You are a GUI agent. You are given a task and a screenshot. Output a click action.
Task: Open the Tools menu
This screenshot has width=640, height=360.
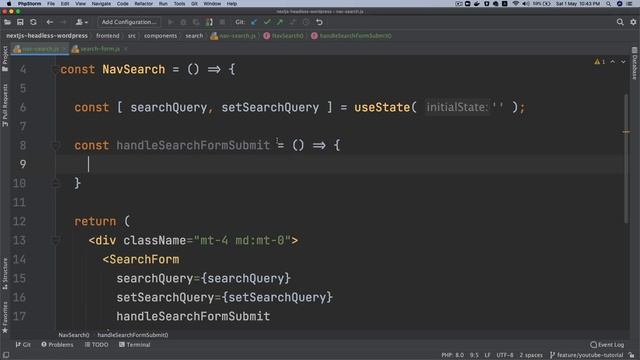click(179, 4)
